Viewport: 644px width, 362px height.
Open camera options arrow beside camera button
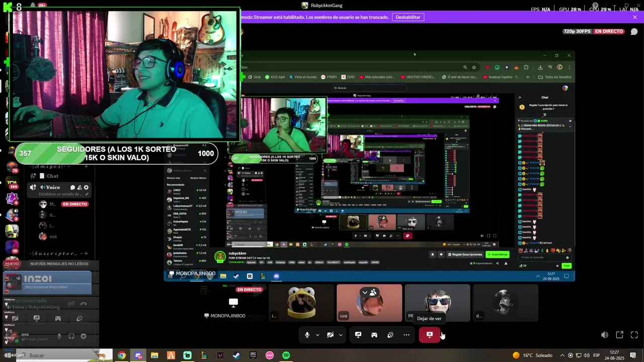(x=341, y=335)
